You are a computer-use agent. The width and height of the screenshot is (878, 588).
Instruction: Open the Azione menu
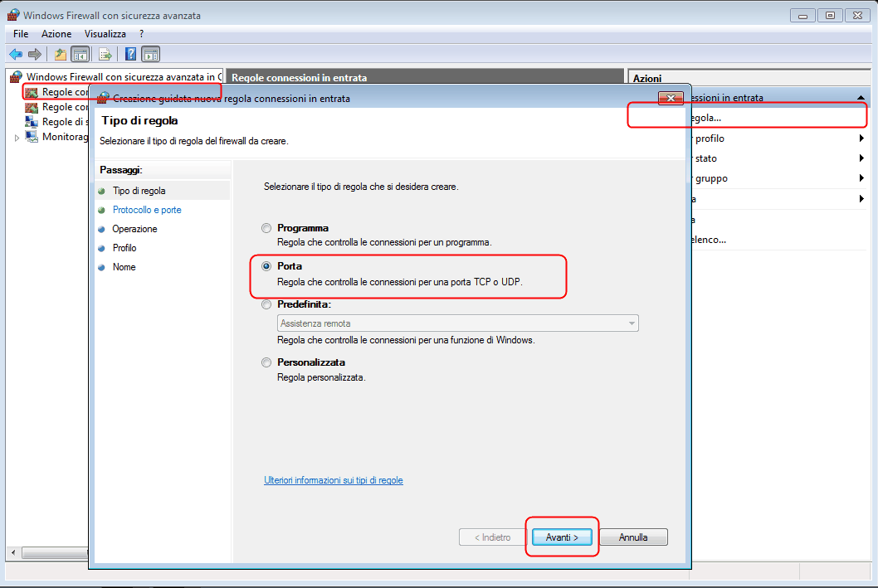56,34
